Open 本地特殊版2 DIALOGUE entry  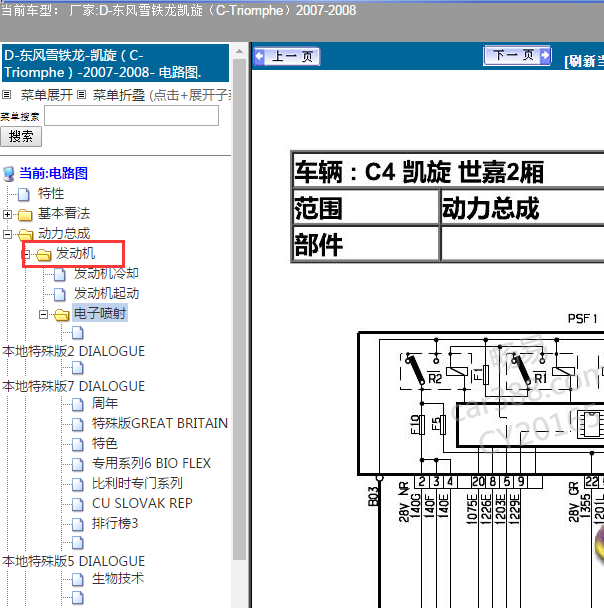click(73, 351)
